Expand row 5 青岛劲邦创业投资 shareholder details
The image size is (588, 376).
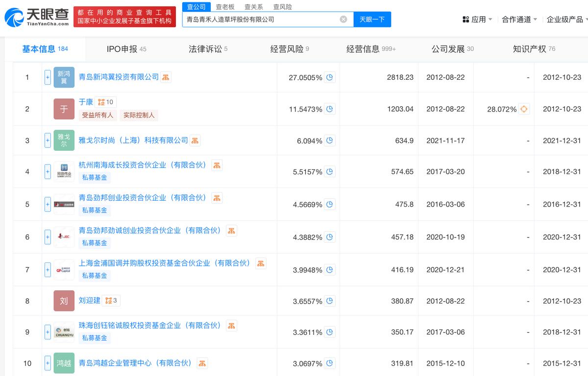pyautogui.click(x=48, y=204)
